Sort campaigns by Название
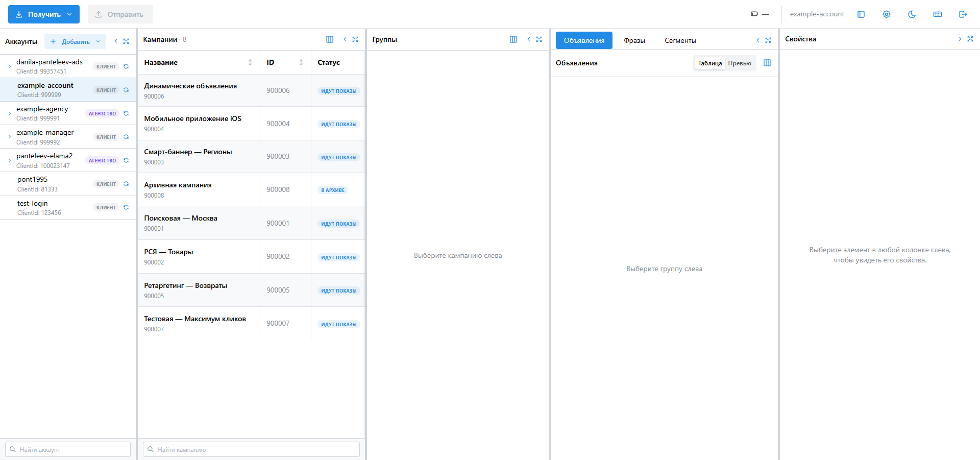This screenshot has width=980, height=460. click(x=250, y=62)
